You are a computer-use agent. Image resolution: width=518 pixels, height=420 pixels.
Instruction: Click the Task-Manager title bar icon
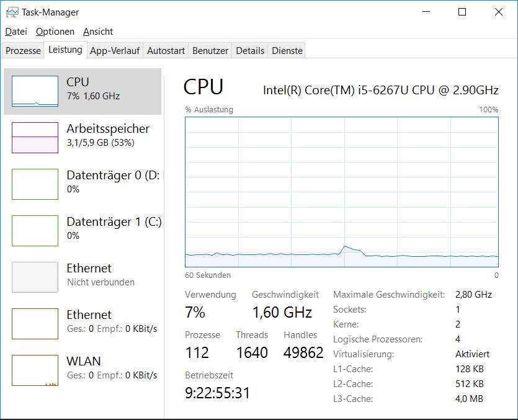coord(12,12)
